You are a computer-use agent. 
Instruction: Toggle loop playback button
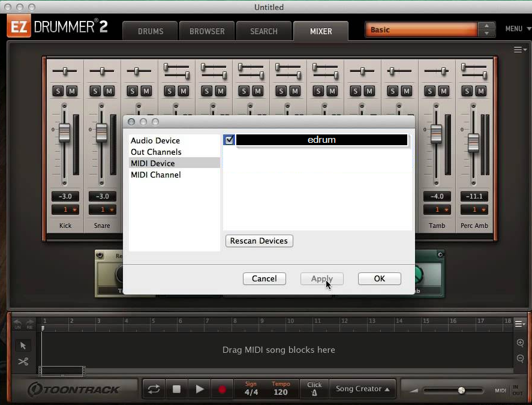click(x=154, y=389)
